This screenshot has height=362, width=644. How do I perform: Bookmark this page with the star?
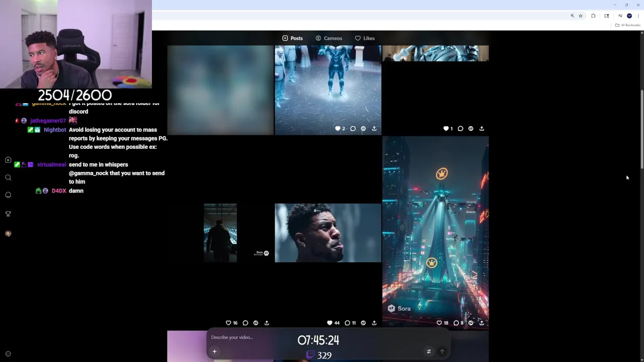click(581, 16)
